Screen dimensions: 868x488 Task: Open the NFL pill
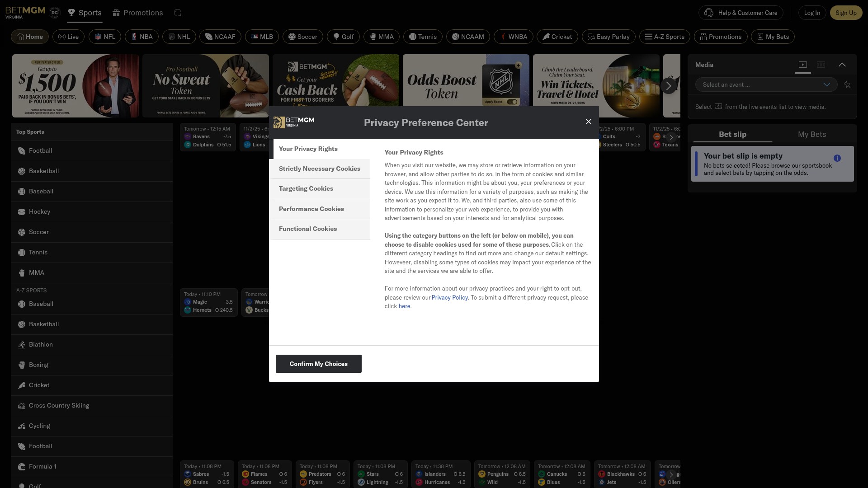[x=105, y=37]
